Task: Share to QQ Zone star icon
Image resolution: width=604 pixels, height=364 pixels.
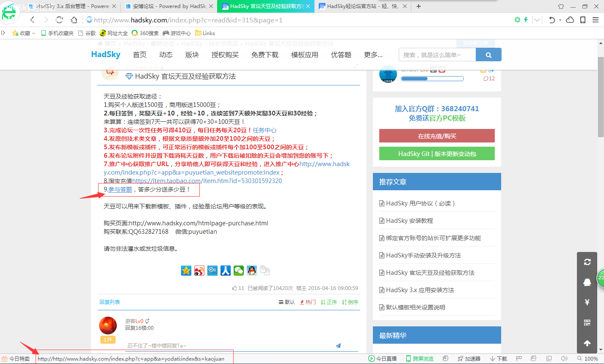Action: point(186,271)
